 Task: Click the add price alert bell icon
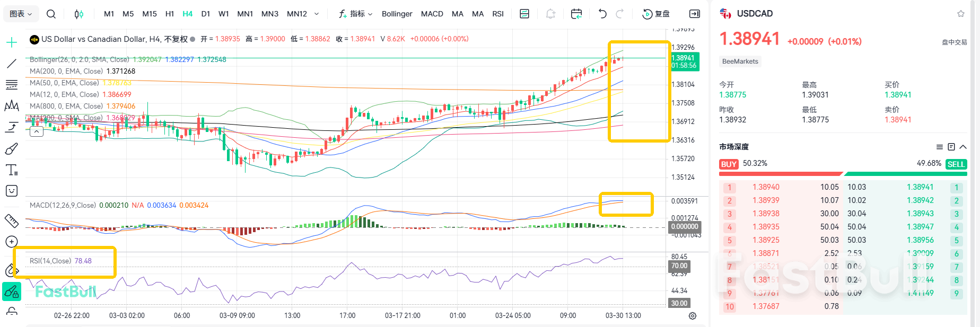(x=550, y=14)
